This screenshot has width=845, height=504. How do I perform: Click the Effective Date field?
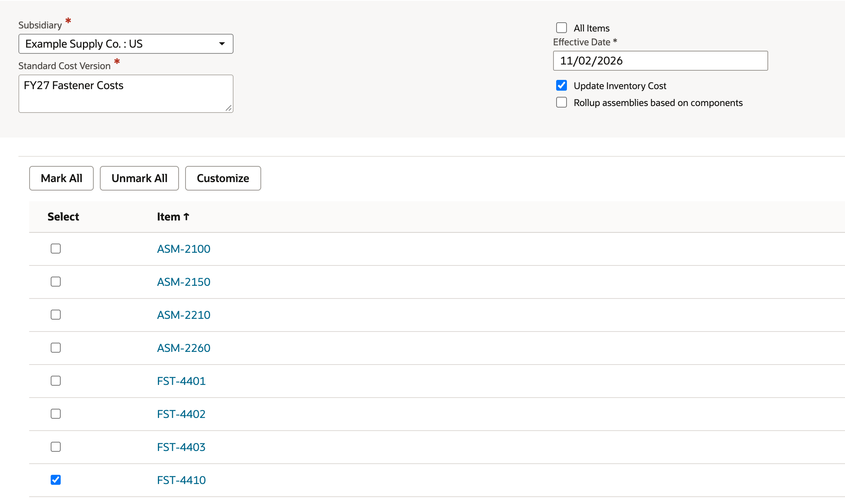660,61
